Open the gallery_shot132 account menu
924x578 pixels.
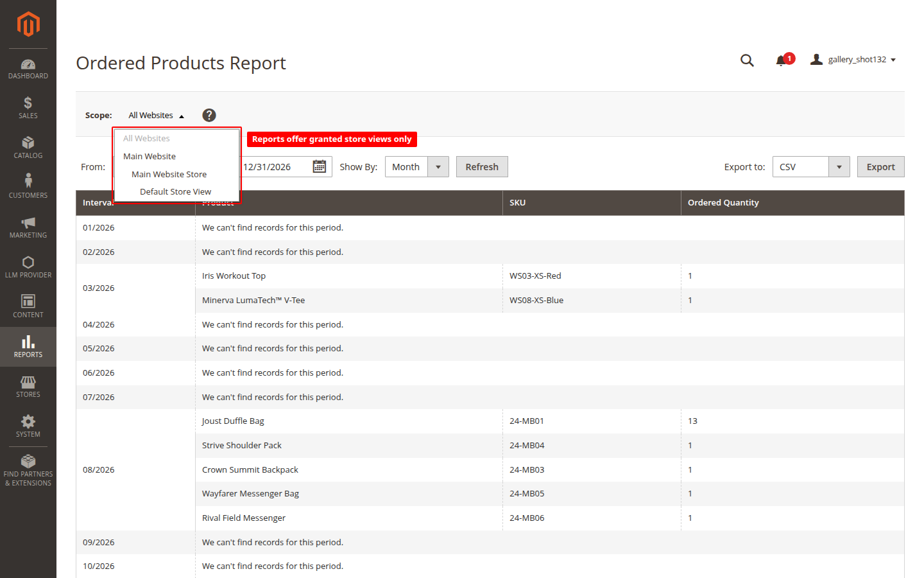(853, 60)
